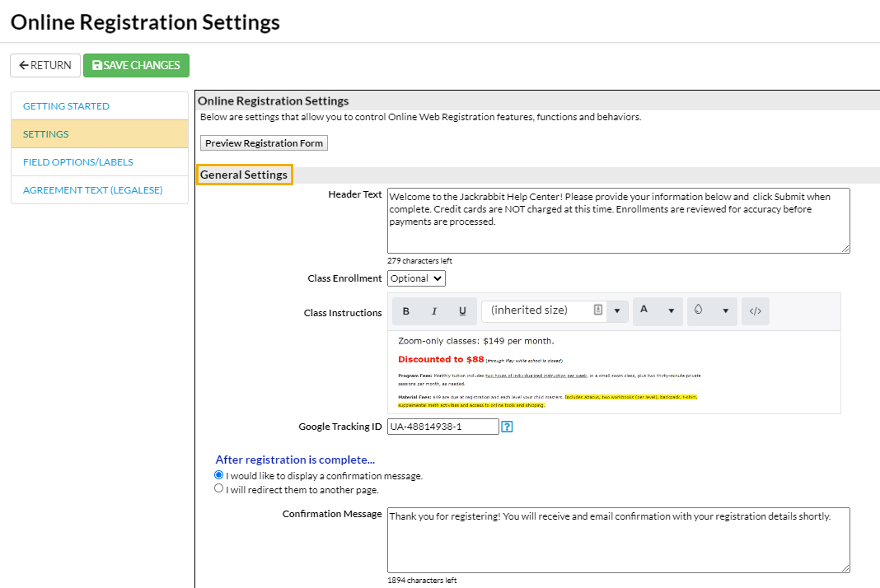Click the Confirmation Message resize handle

[x=845, y=567]
